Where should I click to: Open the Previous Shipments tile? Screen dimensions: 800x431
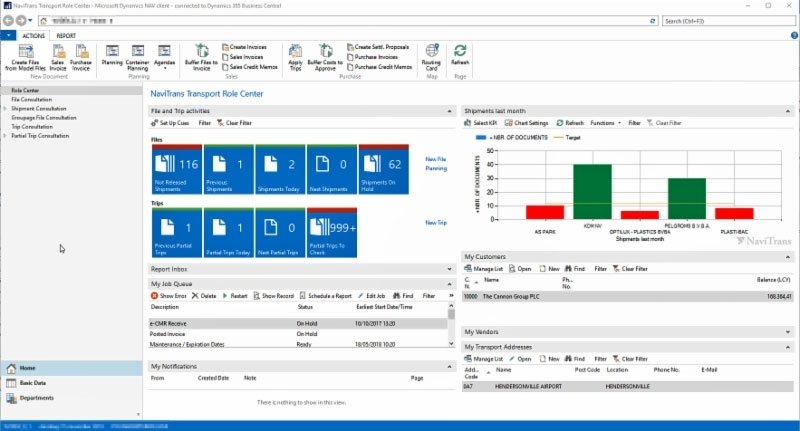point(229,169)
